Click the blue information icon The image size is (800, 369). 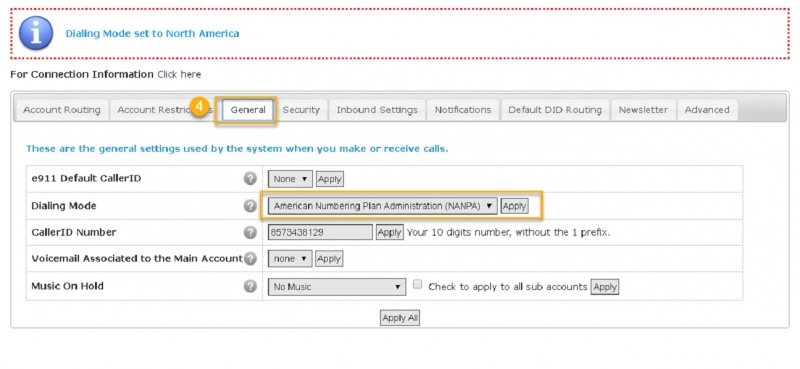click(36, 33)
